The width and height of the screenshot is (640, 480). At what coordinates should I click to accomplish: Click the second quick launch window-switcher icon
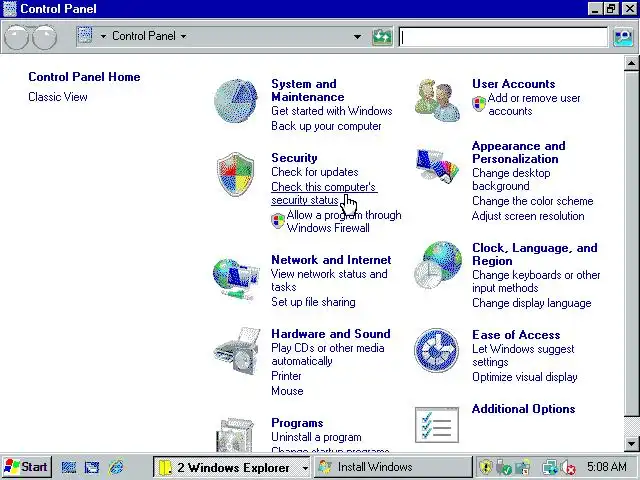pyautogui.click(x=92, y=467)
